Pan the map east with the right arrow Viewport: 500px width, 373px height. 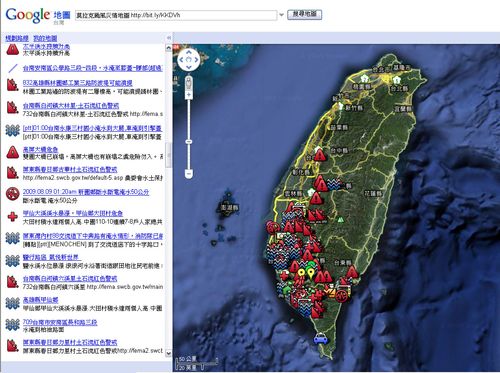click(196, 60)
